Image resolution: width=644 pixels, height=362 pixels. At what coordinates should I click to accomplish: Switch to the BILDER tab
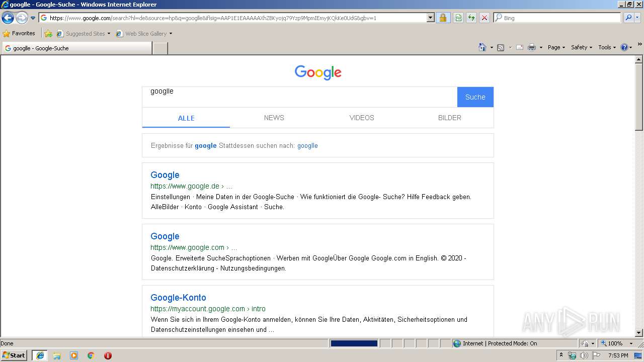(450, 118)
